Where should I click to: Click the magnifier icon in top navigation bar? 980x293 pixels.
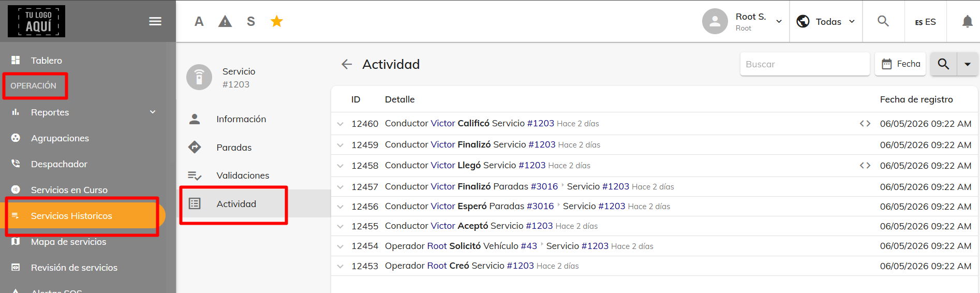(883, 21)
